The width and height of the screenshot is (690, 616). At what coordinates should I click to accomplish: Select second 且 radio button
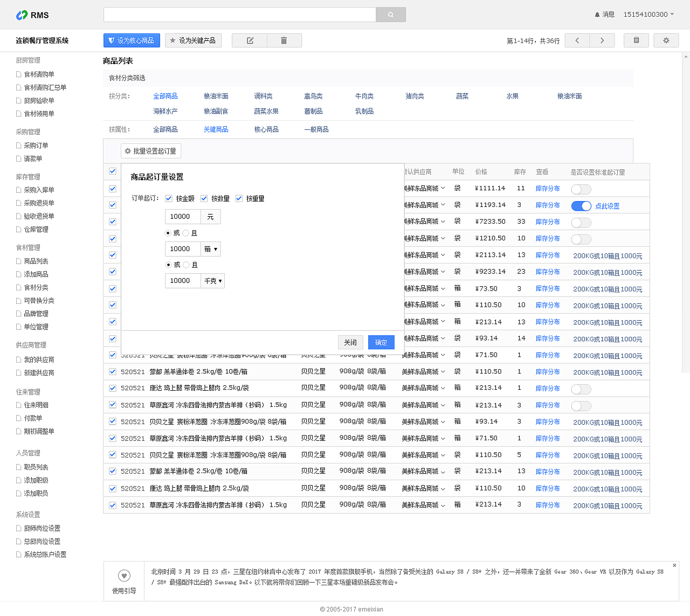(x=186, y=265)
